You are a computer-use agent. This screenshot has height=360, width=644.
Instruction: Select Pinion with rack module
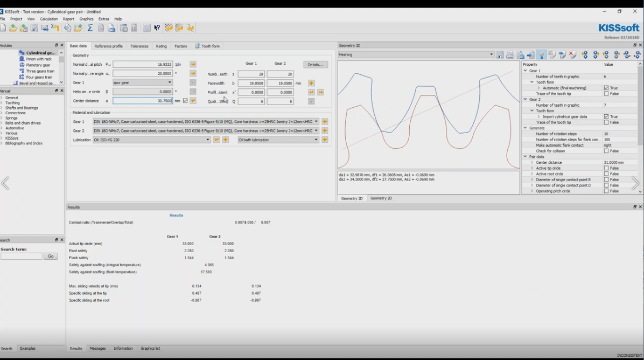pyautogui.click(x=39, y=59)
